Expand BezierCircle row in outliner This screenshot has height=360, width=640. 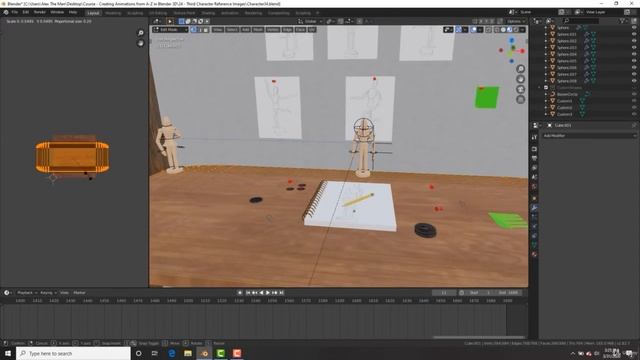pos(546,94)
